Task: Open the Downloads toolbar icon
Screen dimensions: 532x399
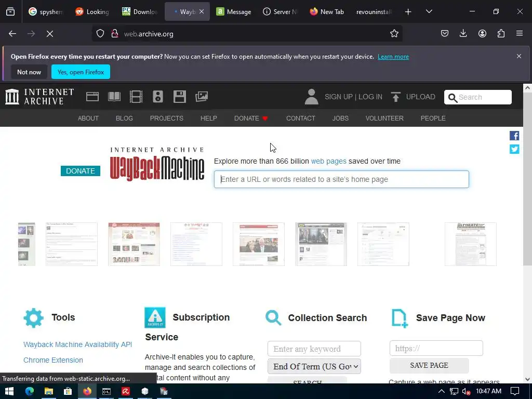Action: pos(463,34)
